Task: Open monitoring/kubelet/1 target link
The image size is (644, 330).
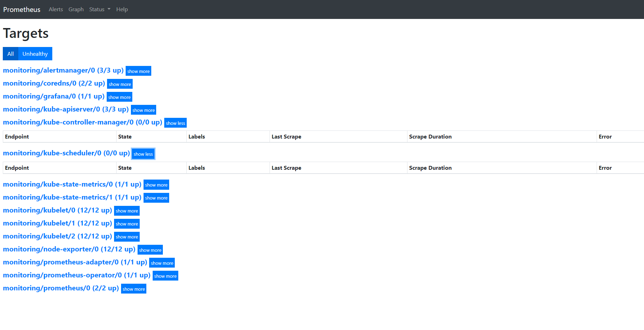Action: (x=58, y=223)
